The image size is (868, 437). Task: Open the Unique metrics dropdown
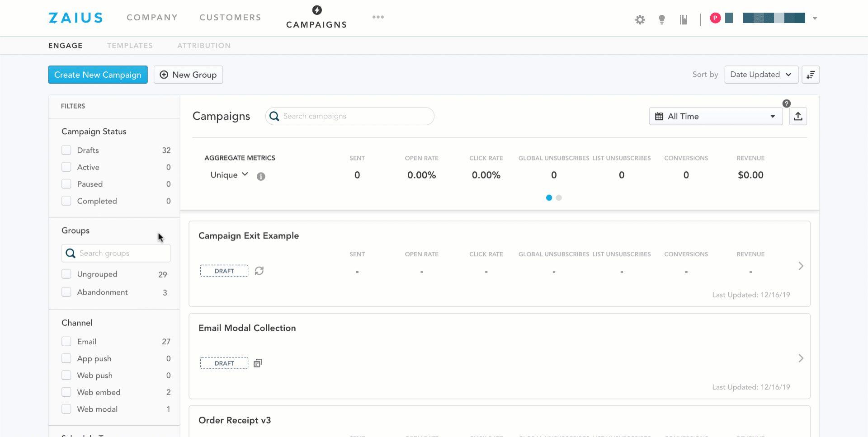coord(229,175)
